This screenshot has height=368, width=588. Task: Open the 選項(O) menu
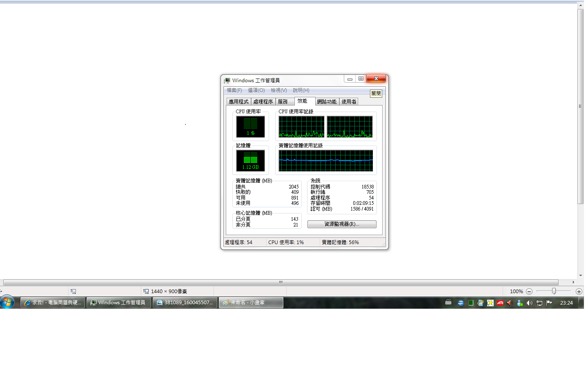pos(256,90)
